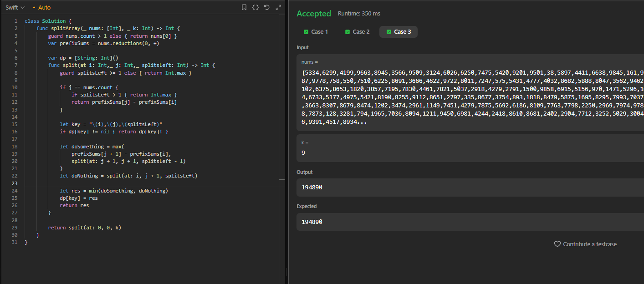Click the 'let doNothing = split' line
Image resolution: width=644 pixels, height=284 pixels.
pyautogui.click(x=128, y=176)
